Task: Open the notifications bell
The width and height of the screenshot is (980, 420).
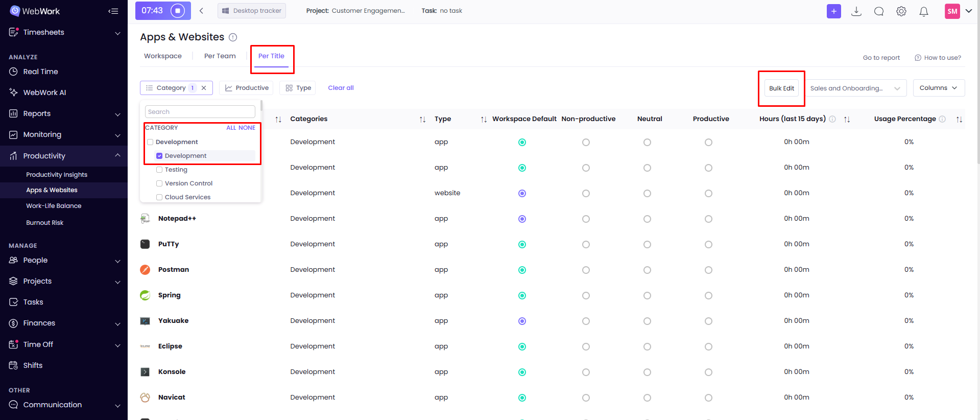Action: pyautogui.click(x=923, y=11)
